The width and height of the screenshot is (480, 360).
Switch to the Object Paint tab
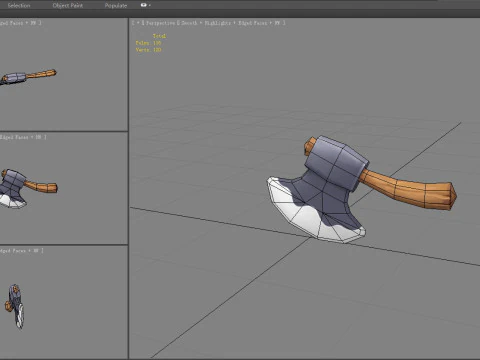(68, 5)
